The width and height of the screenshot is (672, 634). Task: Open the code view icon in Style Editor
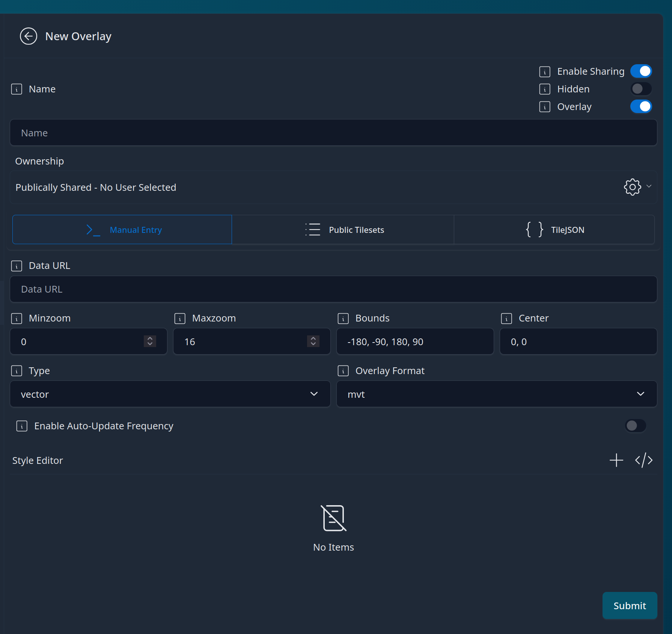pyautogui.click(x=643, y=460)
